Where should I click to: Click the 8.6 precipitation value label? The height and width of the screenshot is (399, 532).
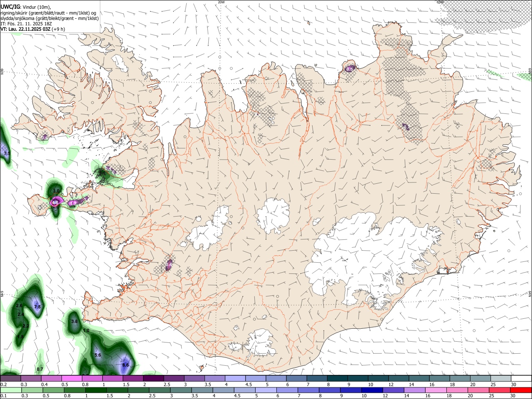point(126,365)
